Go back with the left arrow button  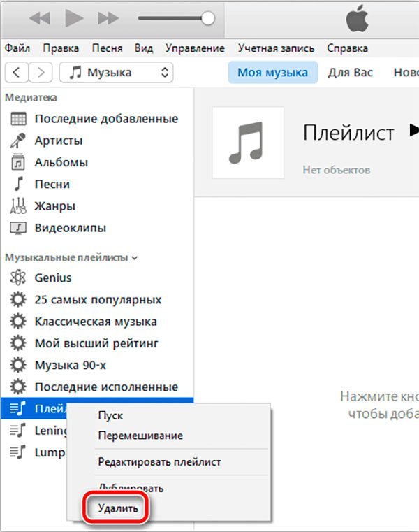[16, 72]
